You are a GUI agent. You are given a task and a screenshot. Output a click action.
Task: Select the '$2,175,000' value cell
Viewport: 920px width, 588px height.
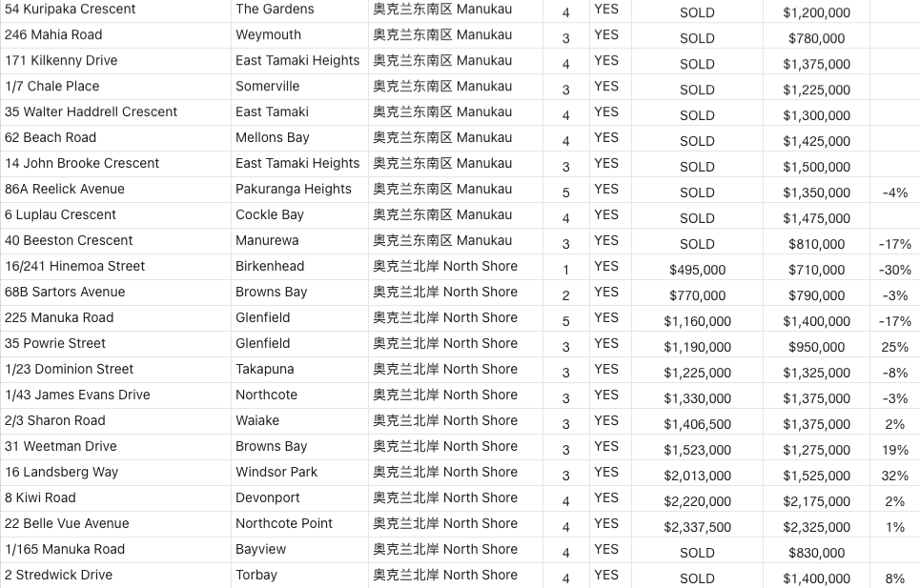(x=816, y=500)
